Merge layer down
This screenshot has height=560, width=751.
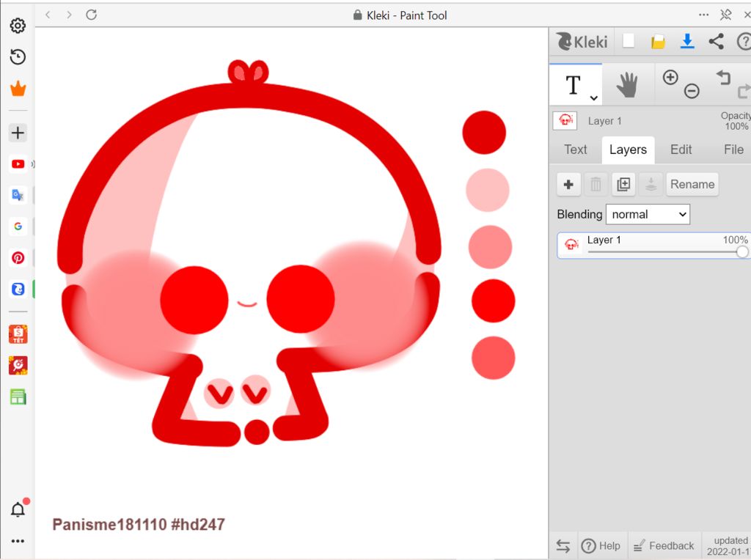[651, 184]
